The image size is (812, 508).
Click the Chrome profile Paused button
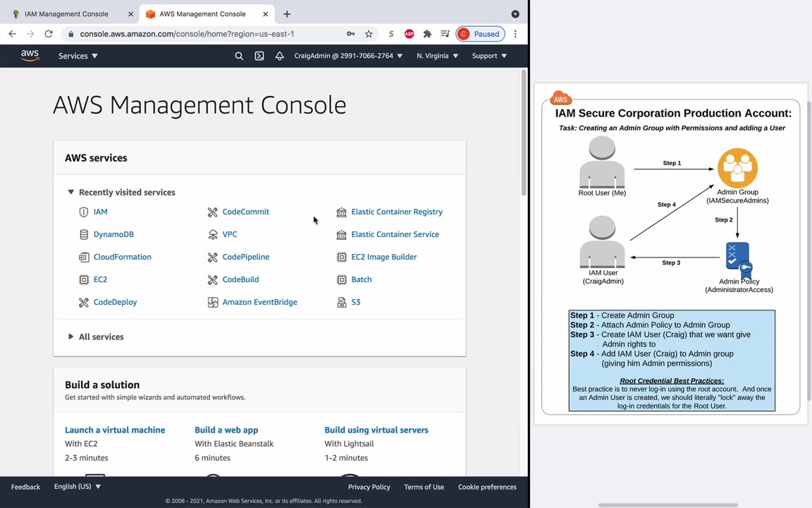click(481, 34)
